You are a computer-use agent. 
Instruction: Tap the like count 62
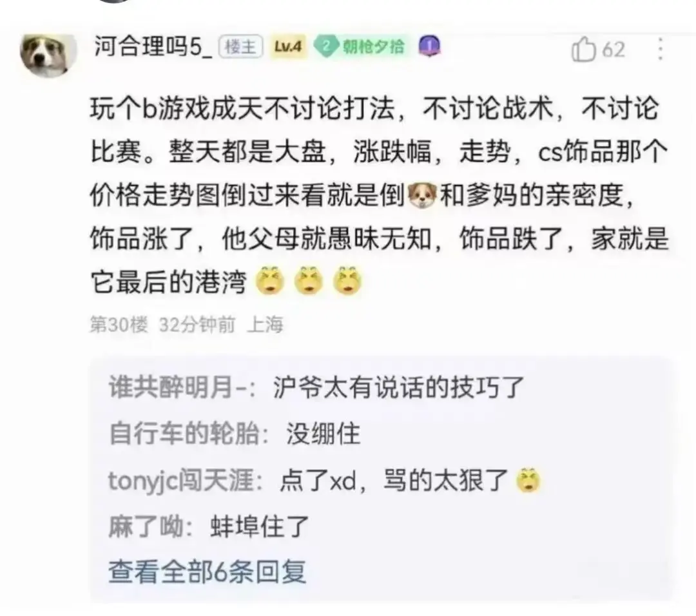614,49
